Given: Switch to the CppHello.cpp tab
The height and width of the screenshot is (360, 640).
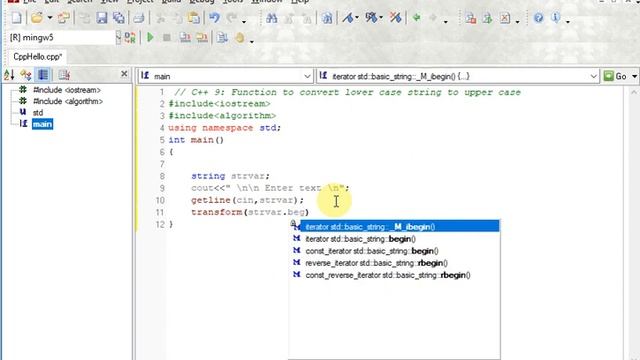Looking at the screenshot, I should coord(37,57).
